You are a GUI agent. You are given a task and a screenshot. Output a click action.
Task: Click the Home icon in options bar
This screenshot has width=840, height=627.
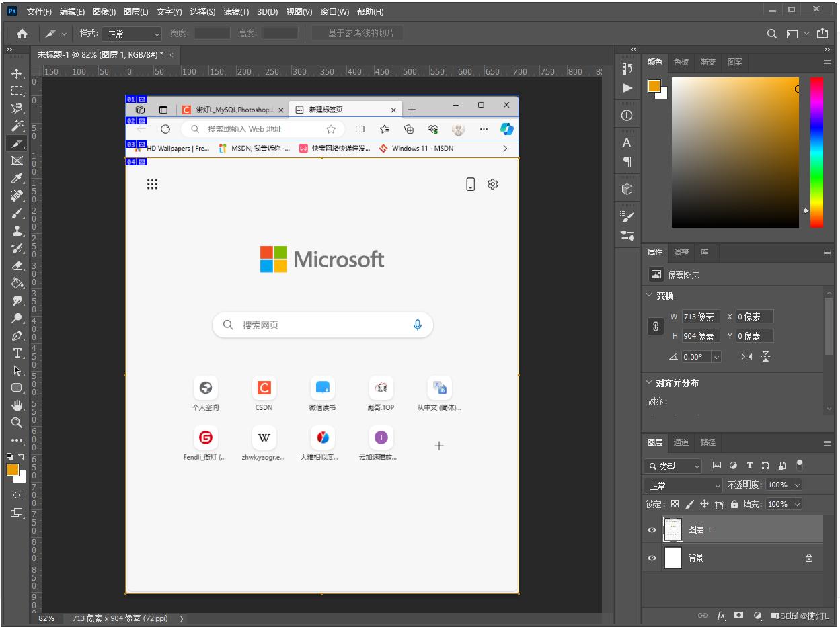(22, 33)
